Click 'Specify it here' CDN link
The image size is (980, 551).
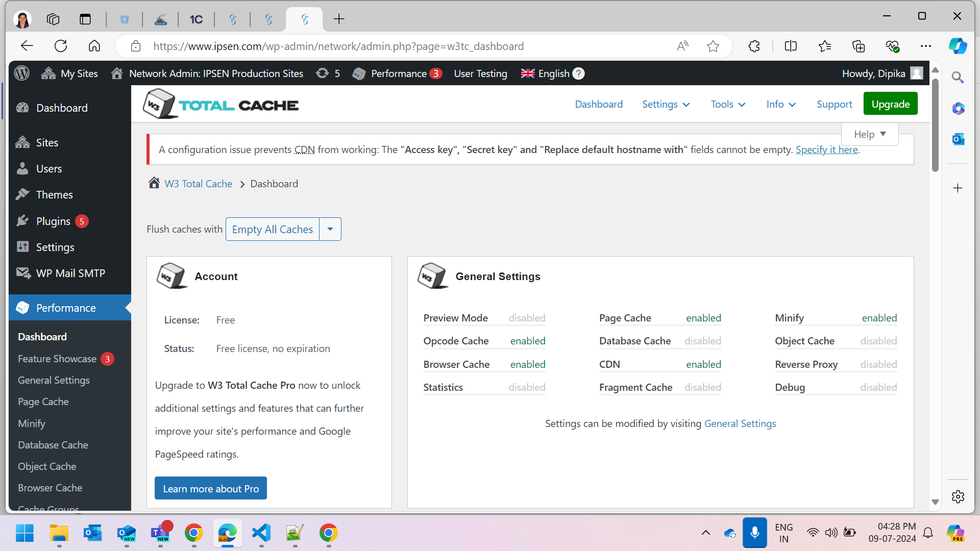826,149
